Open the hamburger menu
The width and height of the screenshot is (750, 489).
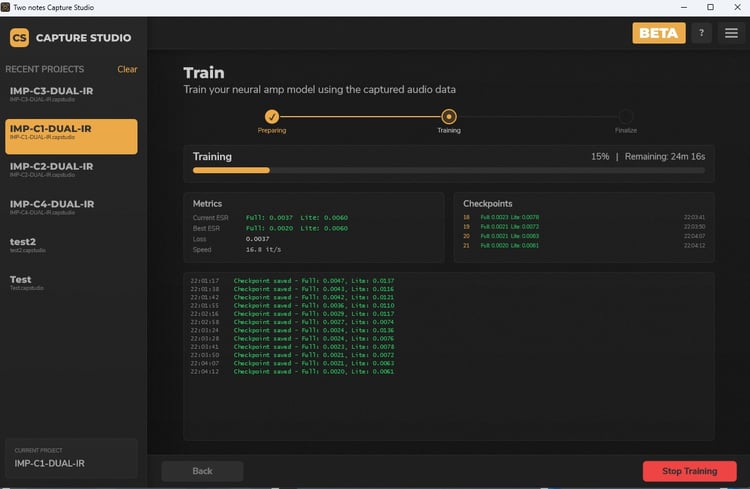pos(731,33)
